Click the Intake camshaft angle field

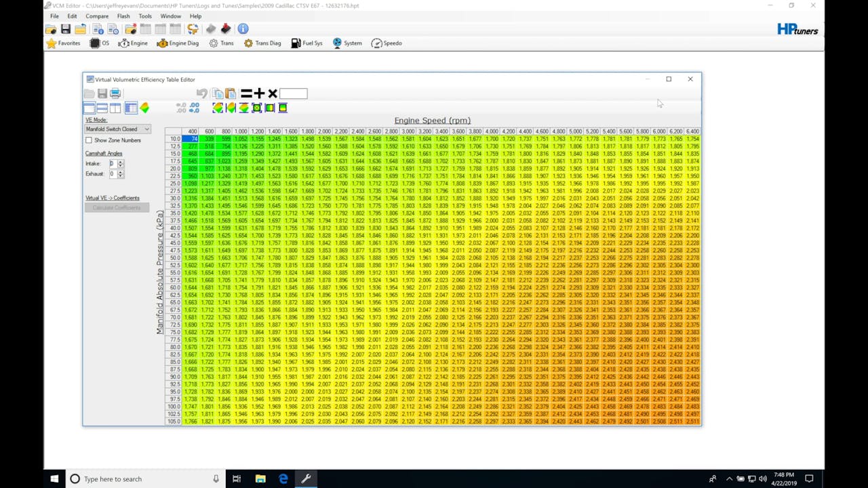pos(113,163)
